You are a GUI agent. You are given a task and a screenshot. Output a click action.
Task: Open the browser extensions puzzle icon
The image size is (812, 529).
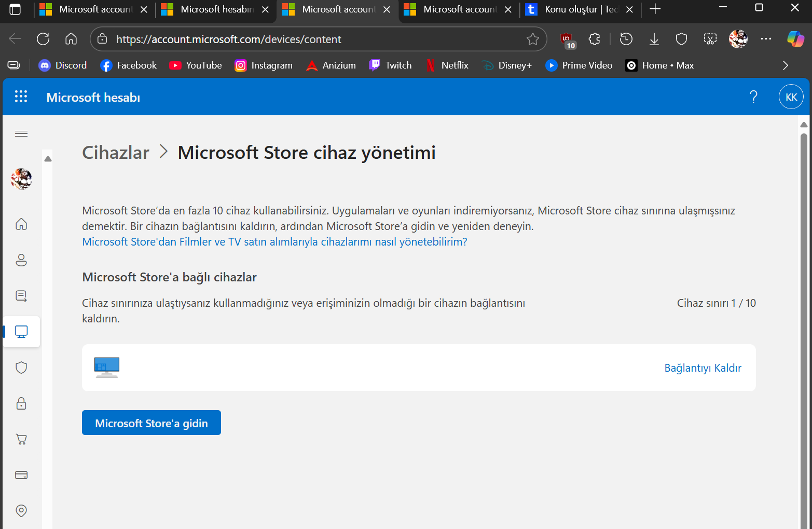(x=595, y=39)
